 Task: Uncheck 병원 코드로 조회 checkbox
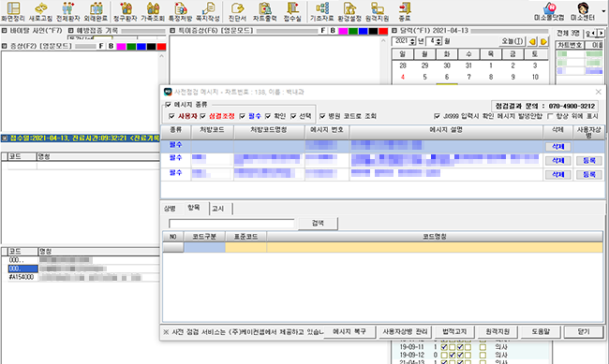coord(322,116)
